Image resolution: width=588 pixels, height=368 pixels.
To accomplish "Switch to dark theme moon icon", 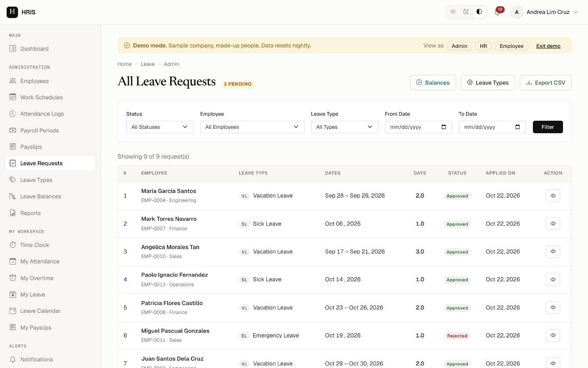I will [466, 12].
